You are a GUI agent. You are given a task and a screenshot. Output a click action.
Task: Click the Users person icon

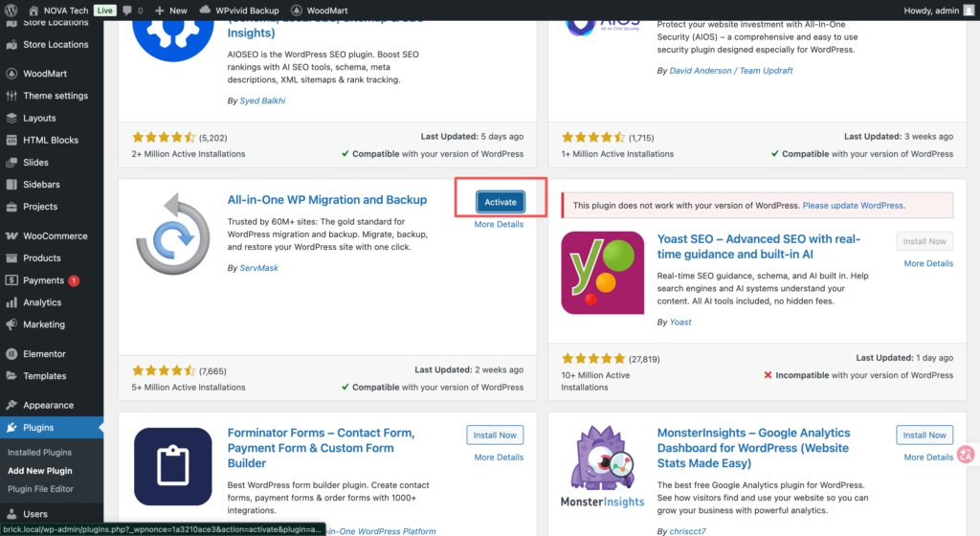point(11,514)
